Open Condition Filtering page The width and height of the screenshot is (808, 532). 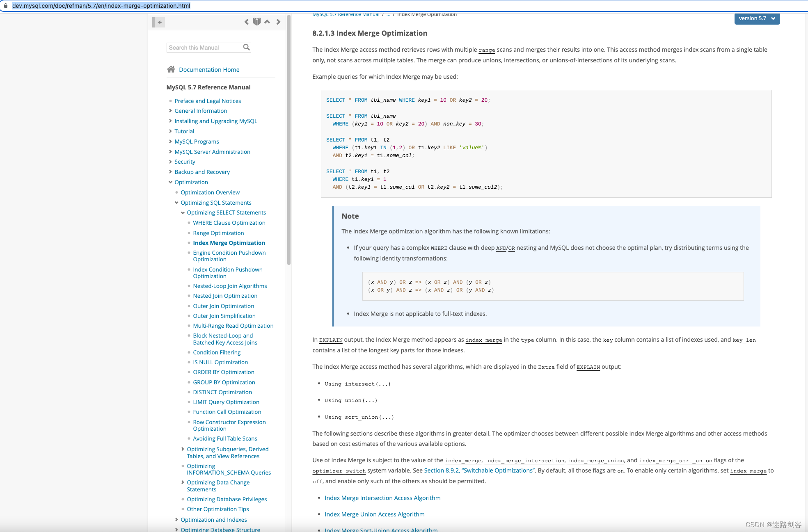coord(217,352)
